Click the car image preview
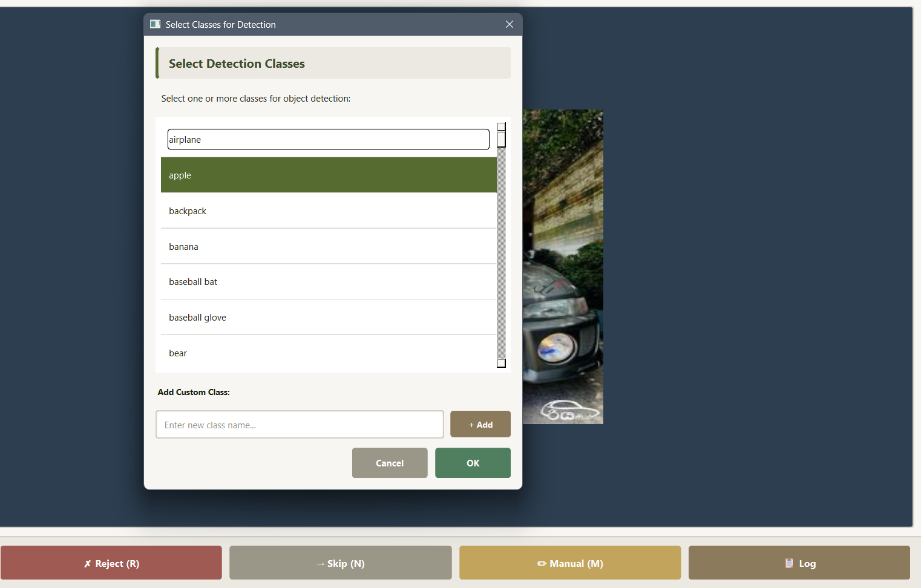Screen dimensions: 921x588 click(x=563, y=267)
